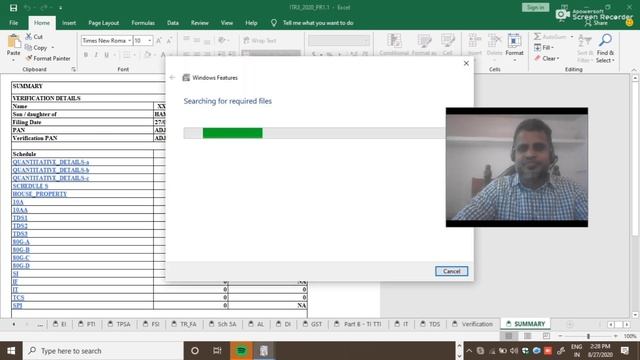Toggle Underline formatting
This screenshot has width=640, height=360.
107,55
